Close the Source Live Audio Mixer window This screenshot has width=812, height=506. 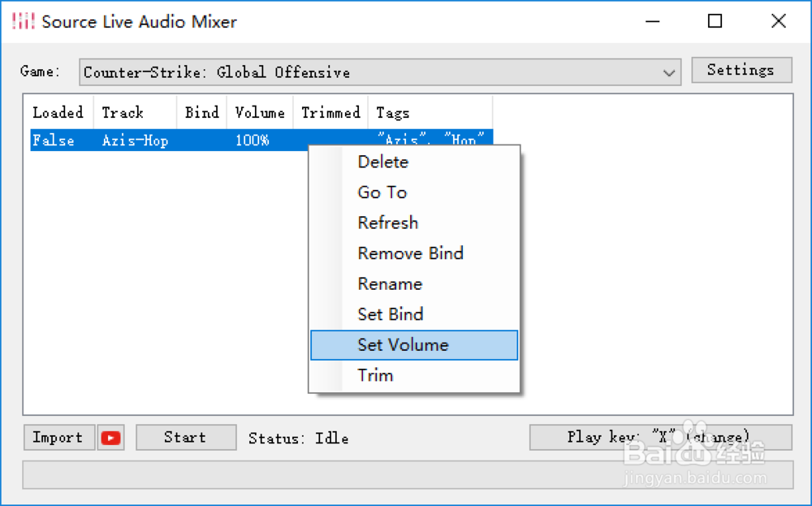(778, 22)
